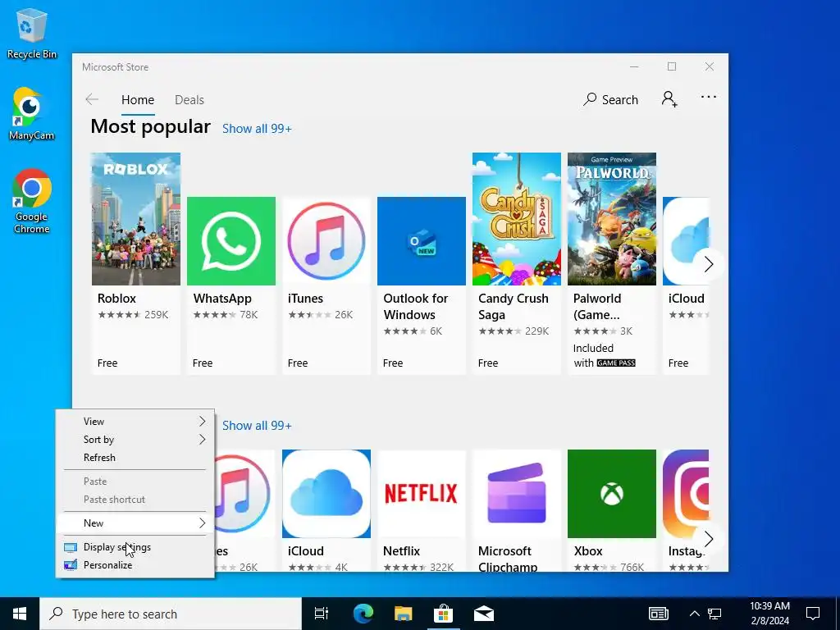The image size is (840, 630).
Task: Open File Explorer from taskbar
Action: [x=404, y=614]
